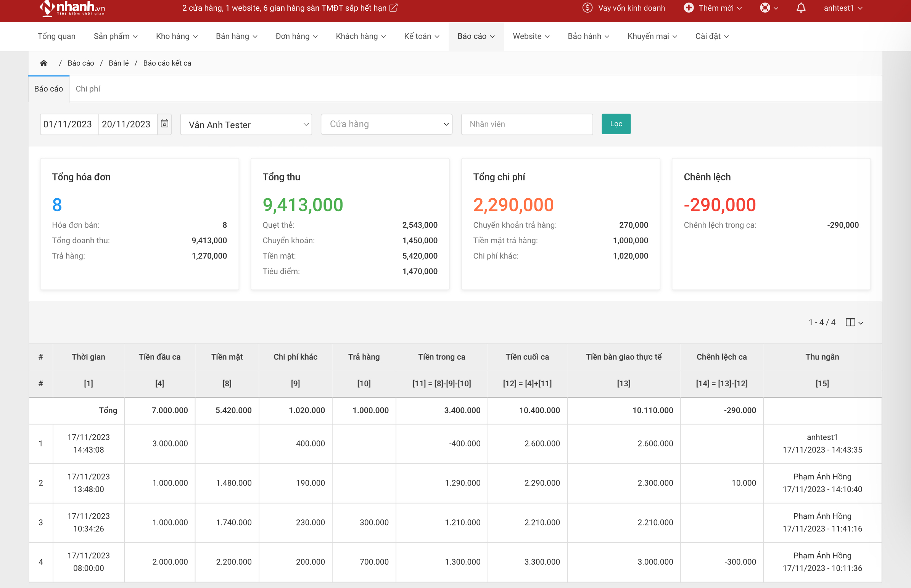911x588 pixels.
Task: Click the home icon in breadcrumb
Action: [x=43, y=63]
